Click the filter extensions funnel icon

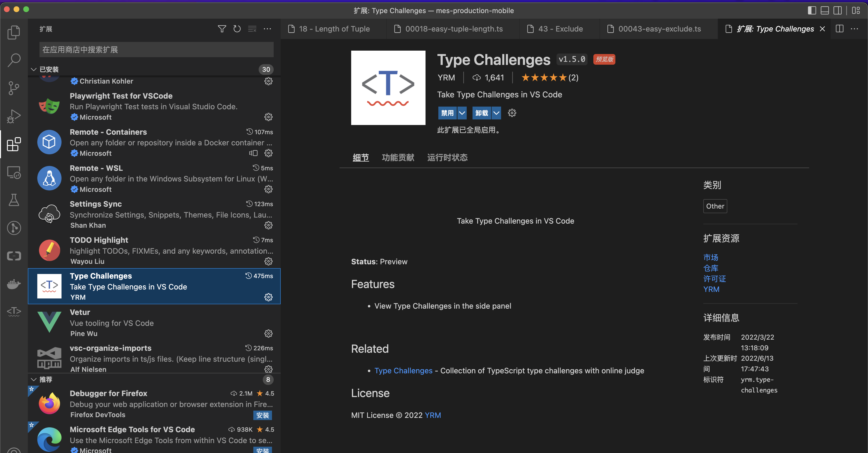point(222,29)
